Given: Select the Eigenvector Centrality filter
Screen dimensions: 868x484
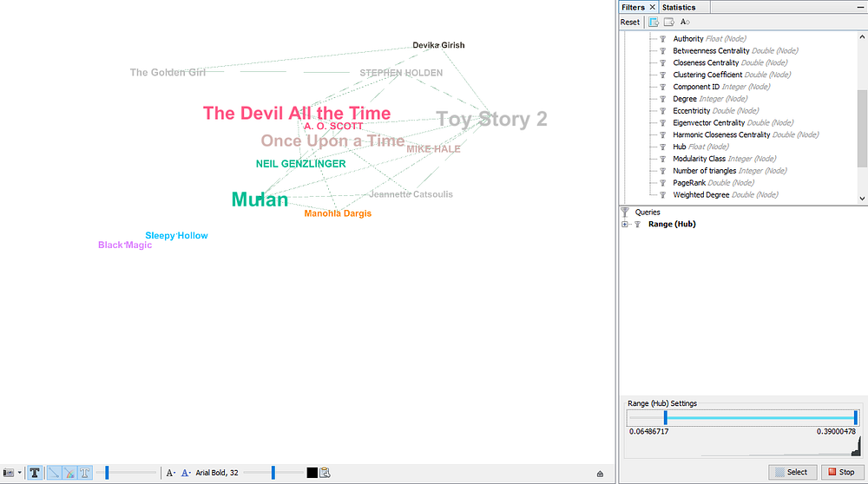Looking at the screenshot, I should (733, 123).
